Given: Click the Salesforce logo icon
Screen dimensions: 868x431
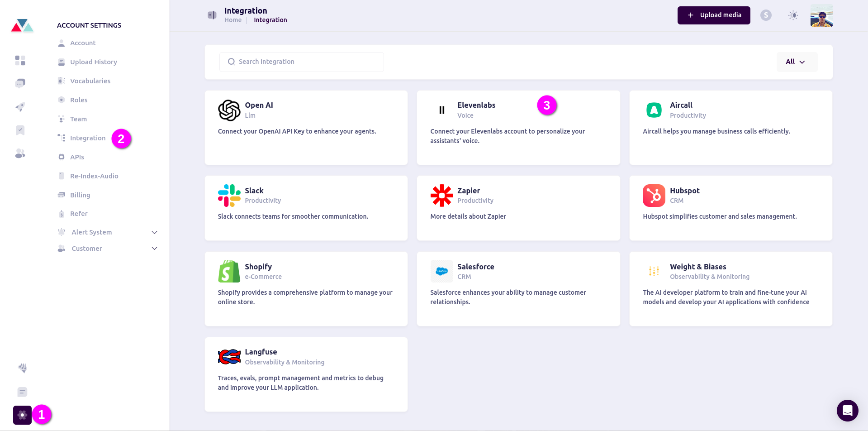Looking at the screenshot, I should 442,271.
